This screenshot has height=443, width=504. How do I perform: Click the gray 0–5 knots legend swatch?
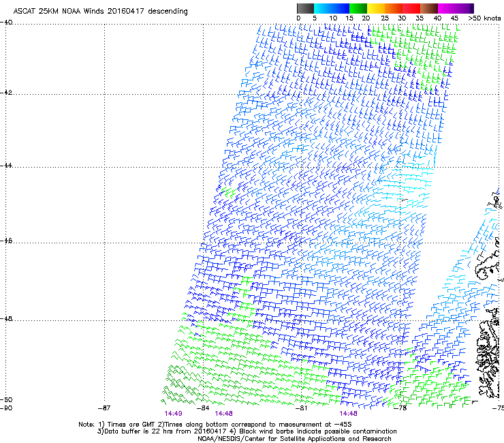pos(305,8)
